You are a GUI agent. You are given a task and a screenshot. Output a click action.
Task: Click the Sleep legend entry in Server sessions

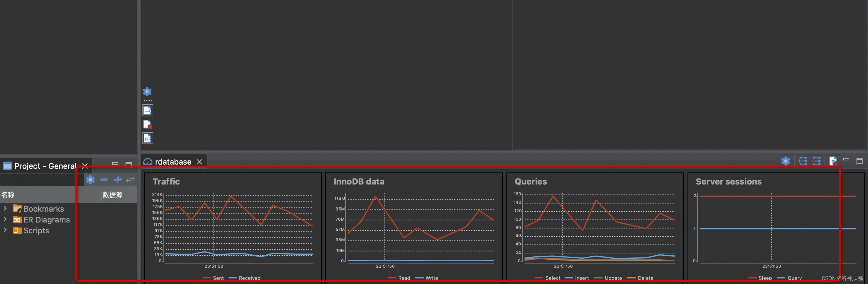click(x=760, y=278)
